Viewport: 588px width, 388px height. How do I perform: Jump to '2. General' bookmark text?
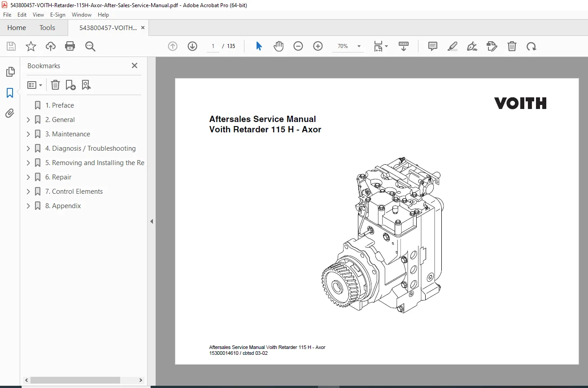pyautogui.click(x=60, y=120)
